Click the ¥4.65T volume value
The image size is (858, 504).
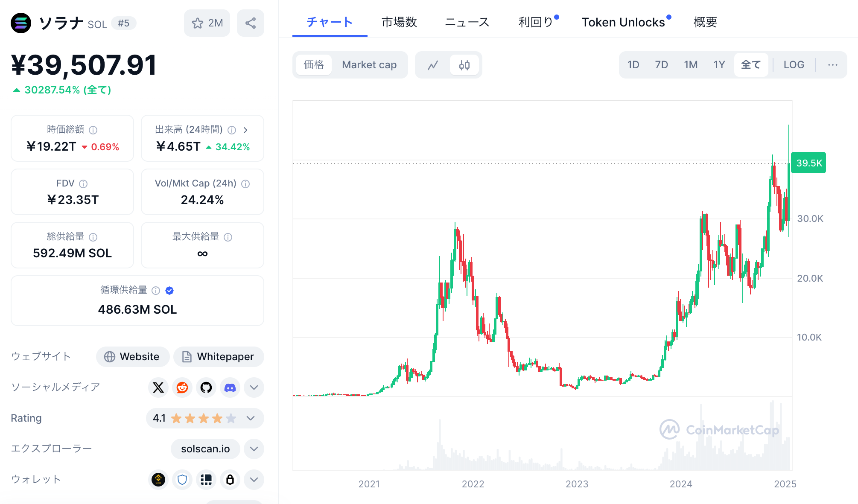click(178, 147)
